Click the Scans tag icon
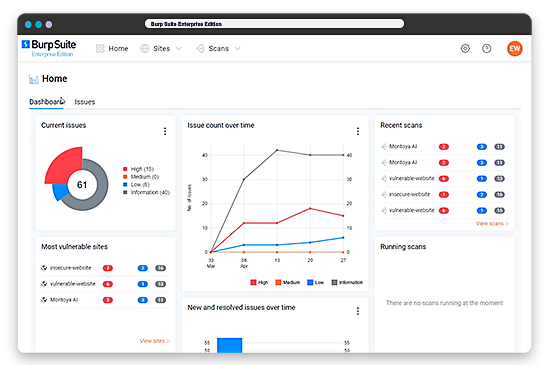Screen dimensions: 548x365 coord(200,49)
